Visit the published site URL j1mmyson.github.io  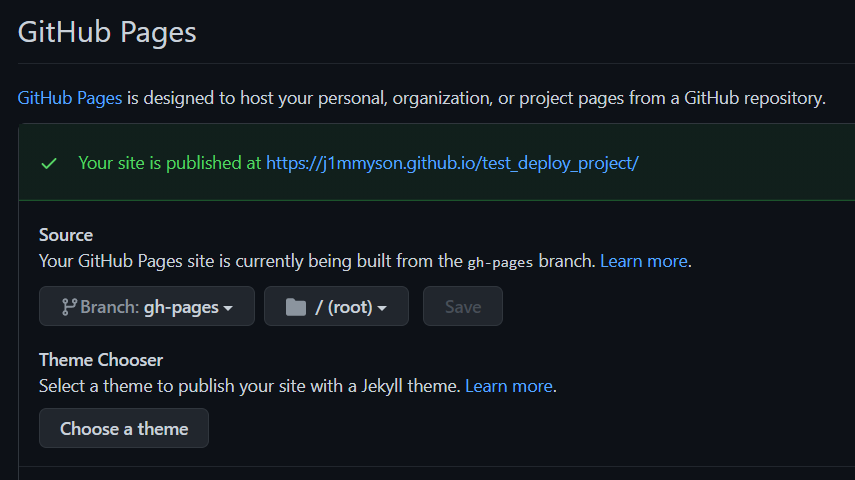click(x=452, y=163)
